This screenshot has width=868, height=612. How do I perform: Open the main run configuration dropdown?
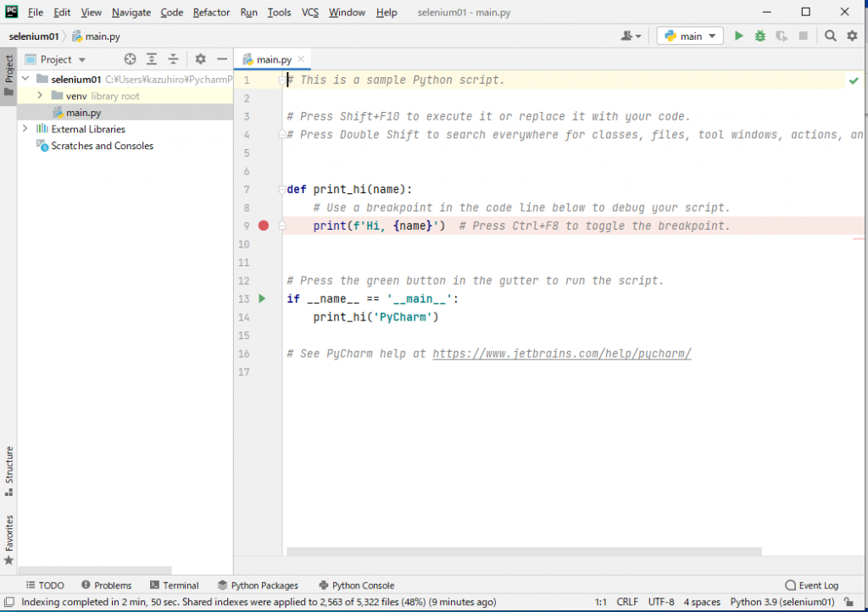tap(690, 36)
